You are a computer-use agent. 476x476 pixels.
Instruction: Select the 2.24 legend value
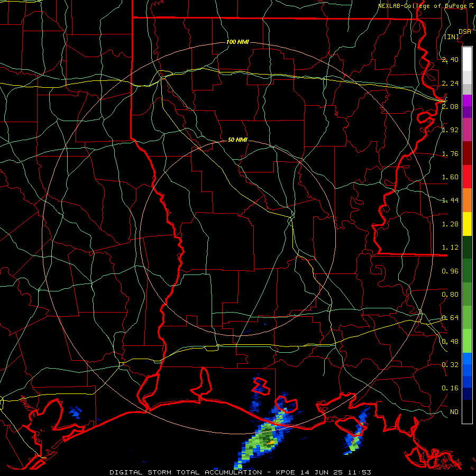[x=450, y=83]
